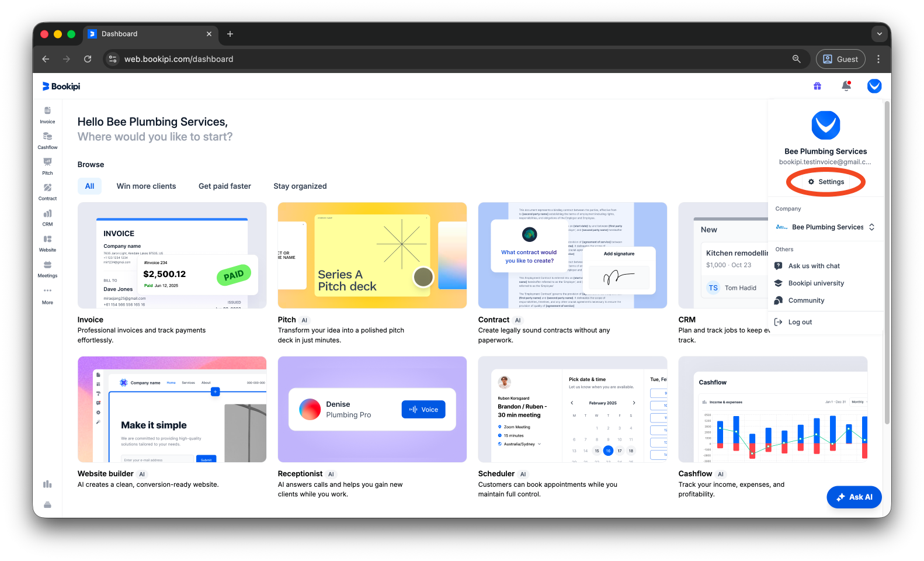Switch to Get paid faster tab
Image resolution: width=924 pixels, height=561 pixels.
click(x=225, y=186)
